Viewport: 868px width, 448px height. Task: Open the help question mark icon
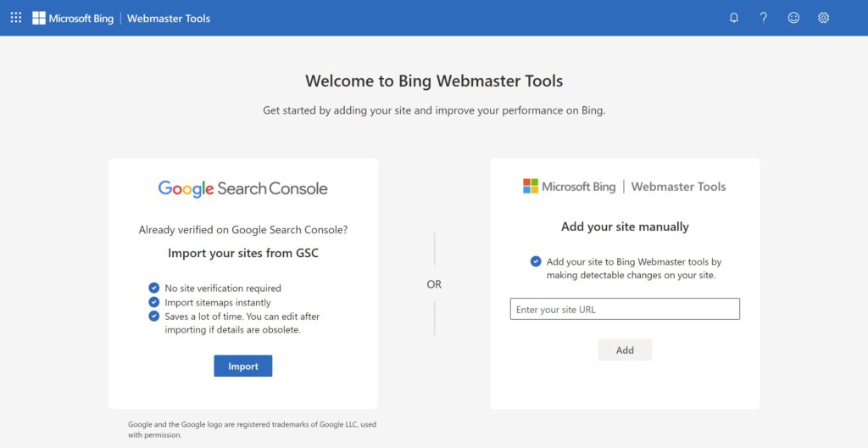(764, 18)
